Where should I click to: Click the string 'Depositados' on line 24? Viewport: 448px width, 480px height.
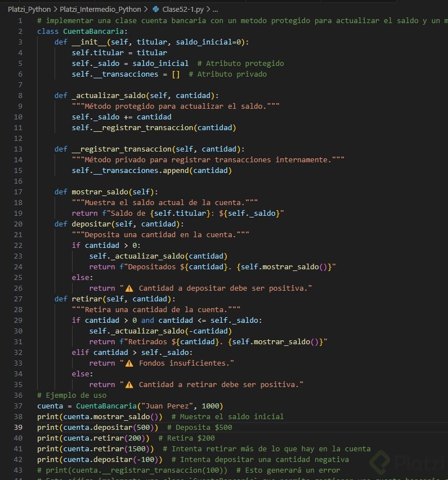(x=151, y=267)
